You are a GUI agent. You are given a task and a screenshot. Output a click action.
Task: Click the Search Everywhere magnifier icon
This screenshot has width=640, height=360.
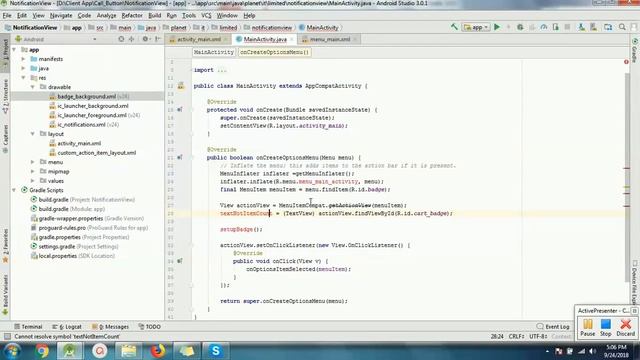point(622,27)
